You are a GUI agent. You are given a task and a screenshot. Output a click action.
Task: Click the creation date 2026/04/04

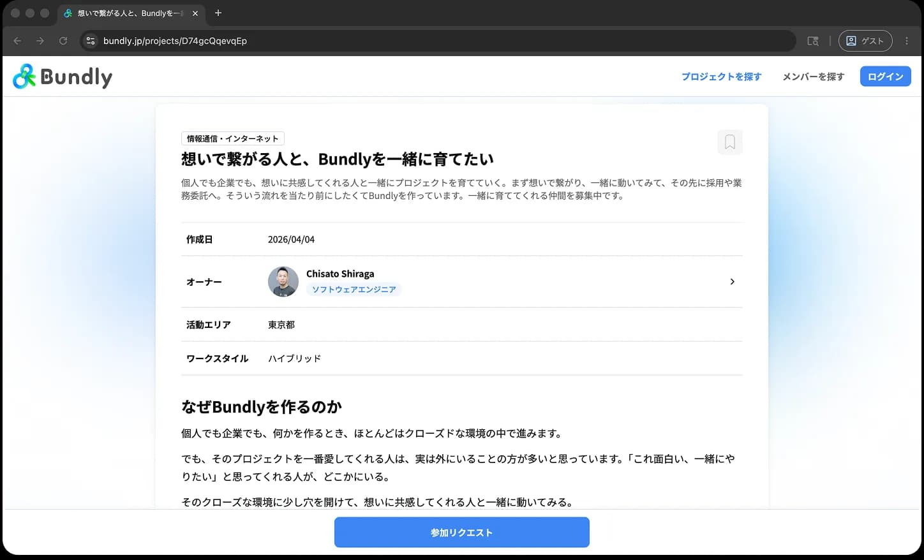(x=291, y=239)
